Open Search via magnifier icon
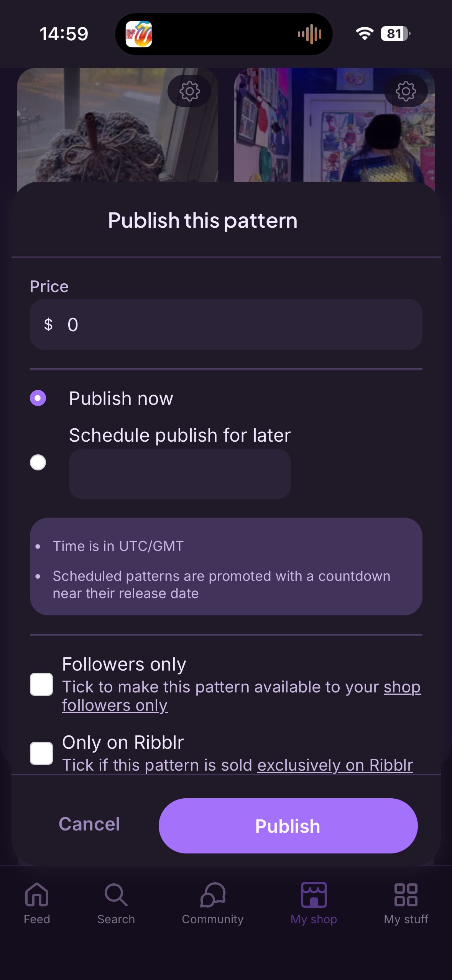452x980 pixels. coord(116,895)
